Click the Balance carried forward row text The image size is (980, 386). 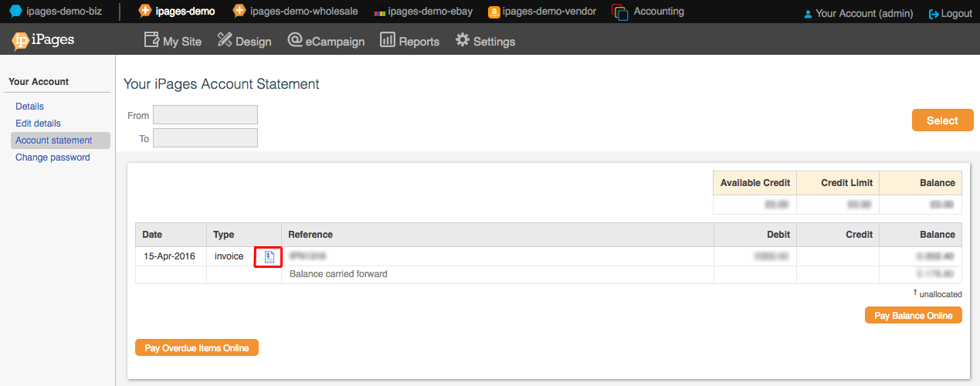(338, 274)
